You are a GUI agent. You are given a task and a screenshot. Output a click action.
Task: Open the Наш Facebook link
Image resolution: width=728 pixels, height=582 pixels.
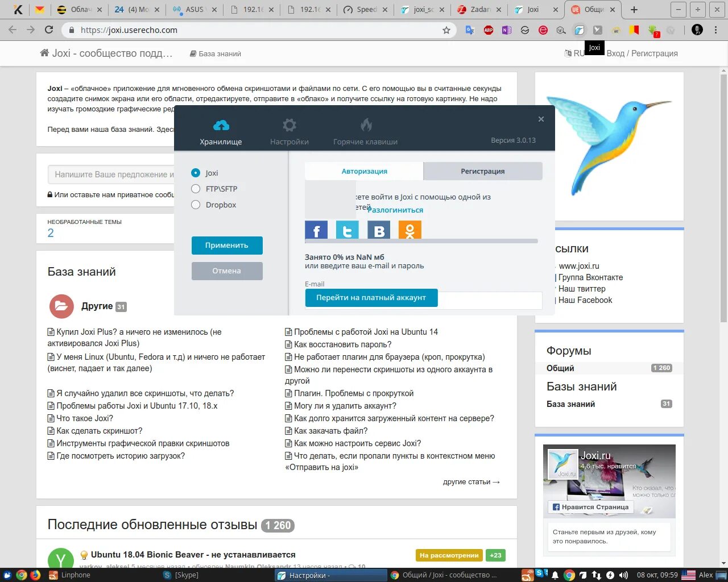click(585, 300)
